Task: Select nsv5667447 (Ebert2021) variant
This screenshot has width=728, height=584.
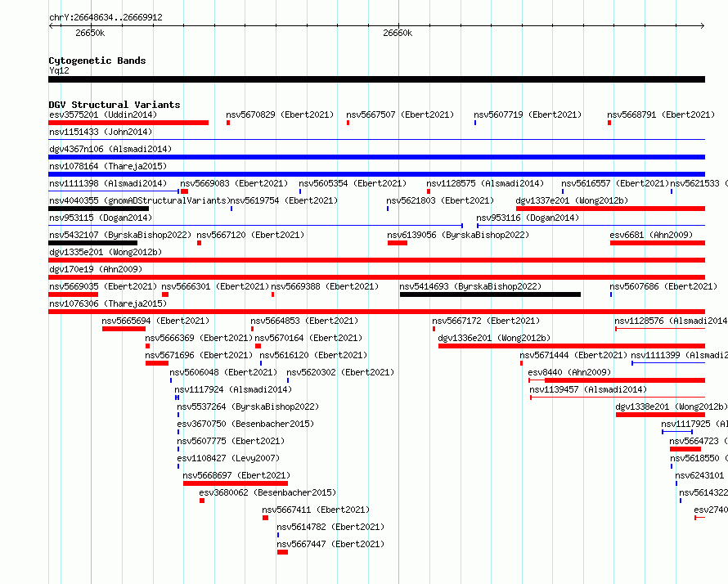Action: point(330,544)
